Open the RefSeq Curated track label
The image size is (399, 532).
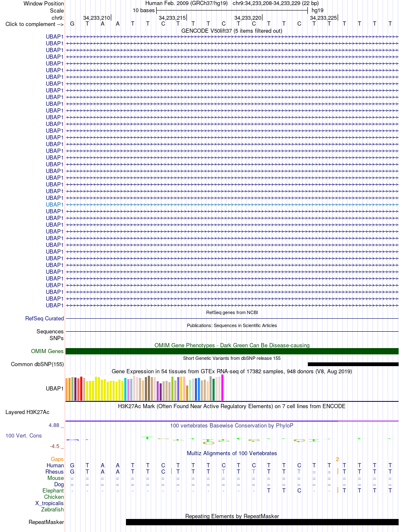pyautogui.click(x=45, y=319)
